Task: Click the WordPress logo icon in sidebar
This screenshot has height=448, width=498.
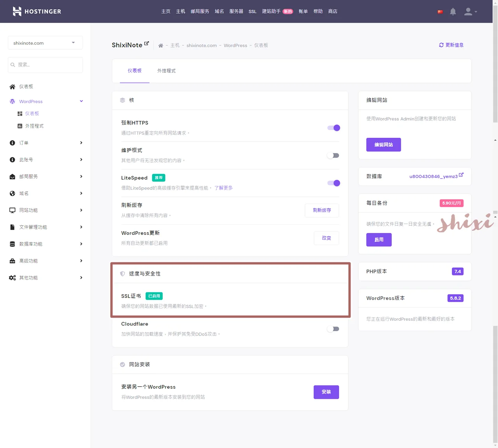Action: (12, 102)
